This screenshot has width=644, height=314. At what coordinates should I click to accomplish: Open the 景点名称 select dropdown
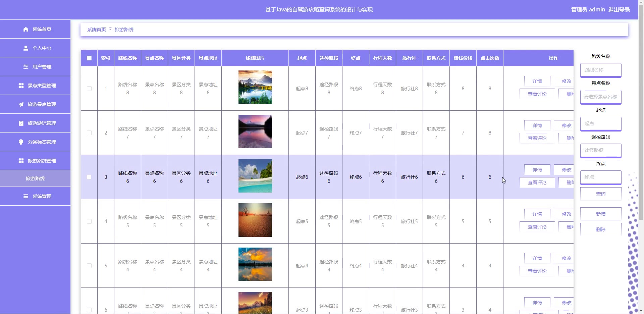[x=601, y=97]
